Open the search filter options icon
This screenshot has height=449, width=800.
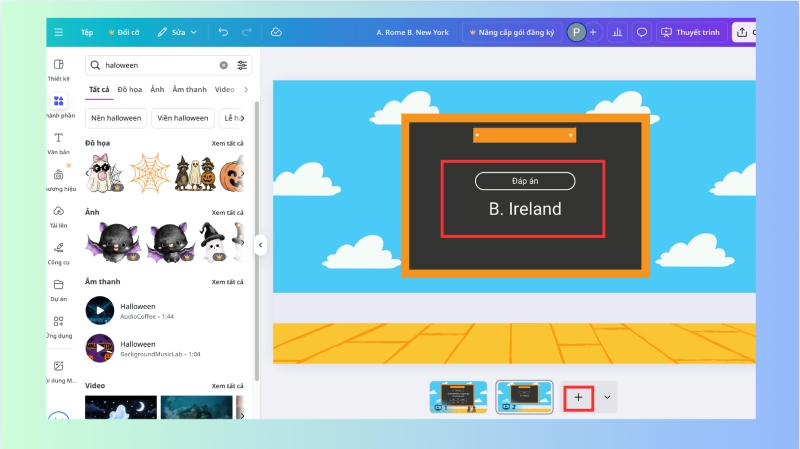pyautogui.click(x=241, y=65)
